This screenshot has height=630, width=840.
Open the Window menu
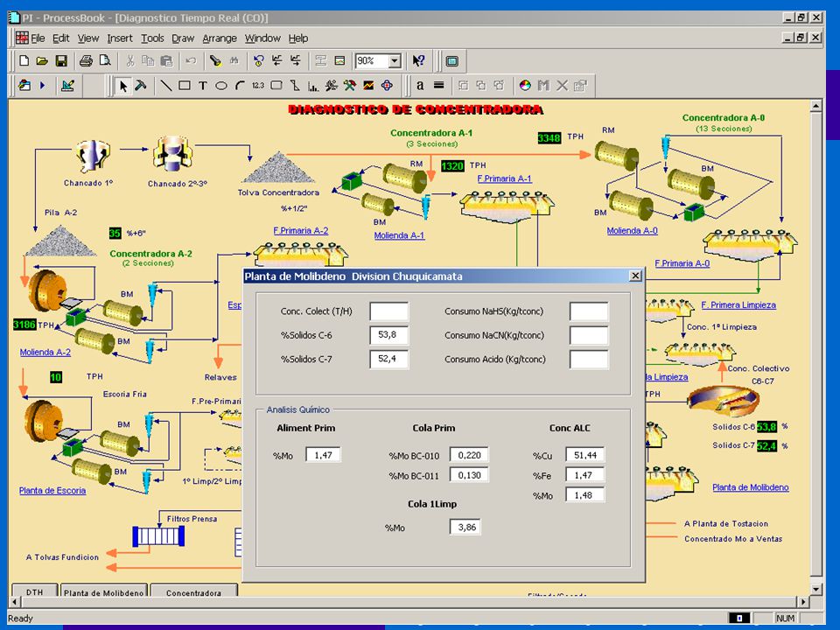262,38
